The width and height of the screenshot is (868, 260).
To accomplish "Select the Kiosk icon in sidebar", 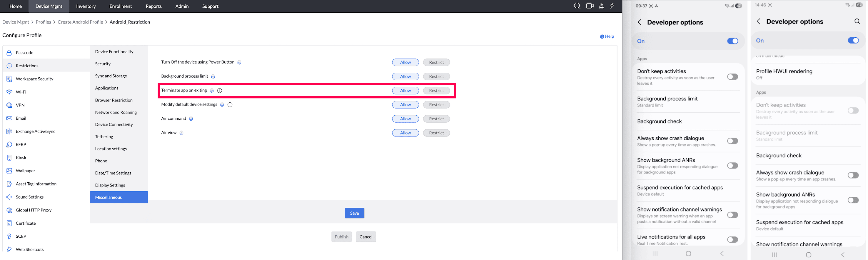I will pyautogui.click(x=9, y=157).
